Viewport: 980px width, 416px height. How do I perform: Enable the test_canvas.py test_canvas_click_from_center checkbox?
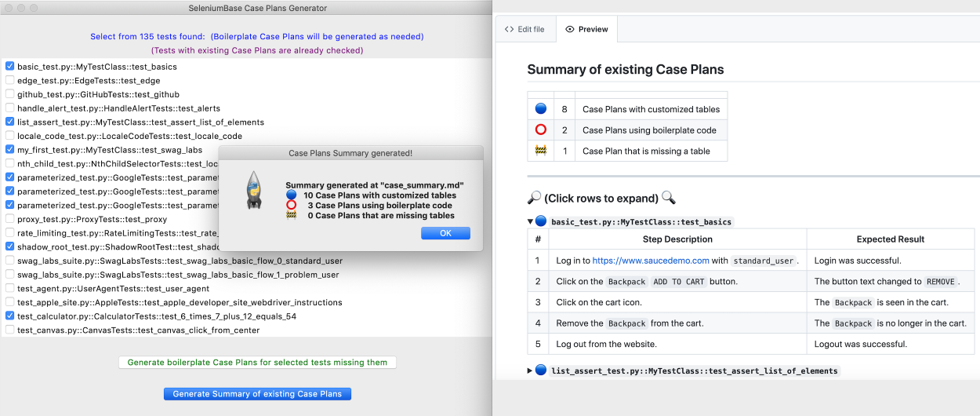click(x=9, y=330)
